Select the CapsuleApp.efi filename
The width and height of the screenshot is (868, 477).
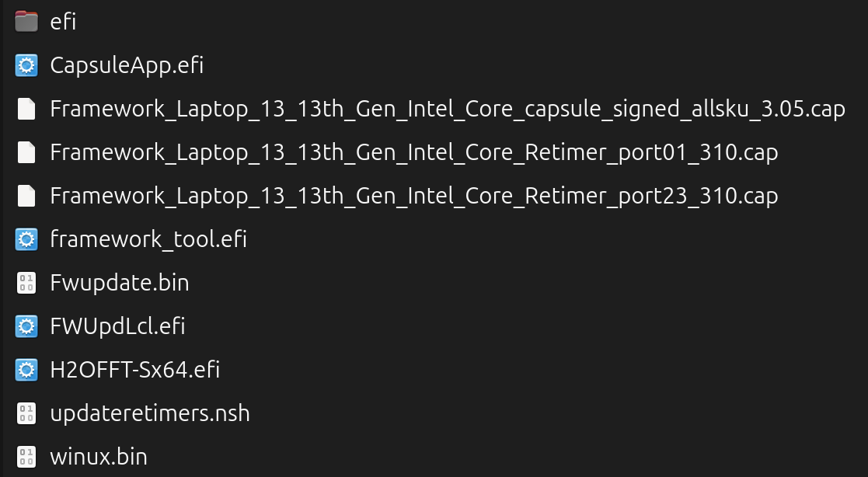pyautogui.click(x=125, y=65)
